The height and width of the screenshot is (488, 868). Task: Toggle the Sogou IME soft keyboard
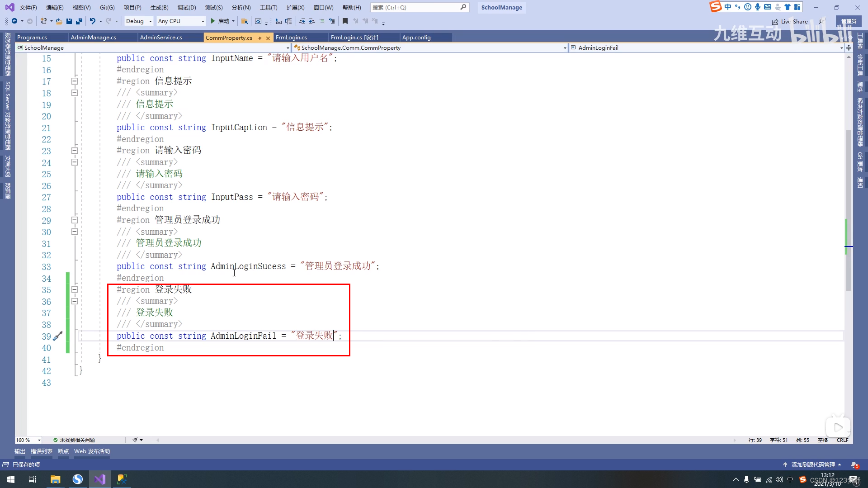(768, 7)
